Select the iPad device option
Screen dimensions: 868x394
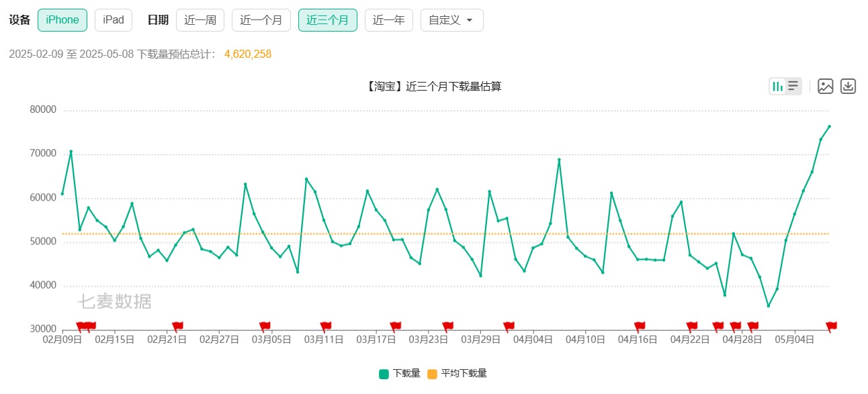tap(114, 20)
